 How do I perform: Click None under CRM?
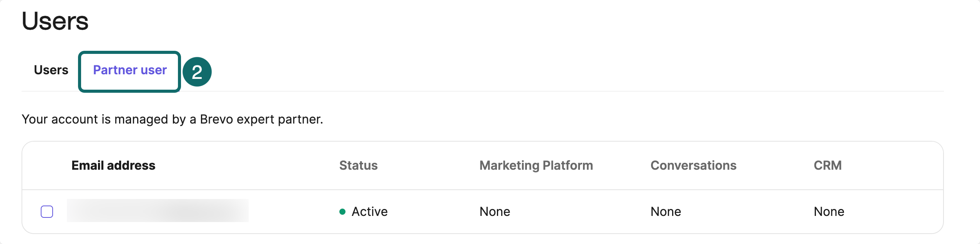(x=829, y=212)
